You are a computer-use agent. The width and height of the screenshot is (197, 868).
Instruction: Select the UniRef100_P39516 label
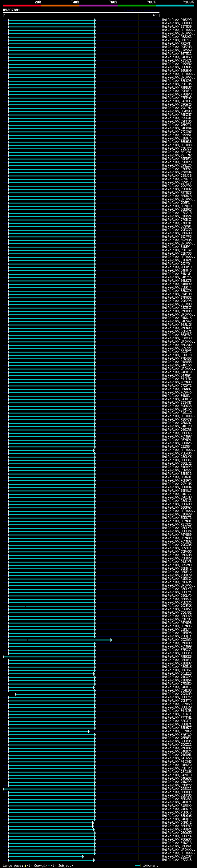point(176,667)
